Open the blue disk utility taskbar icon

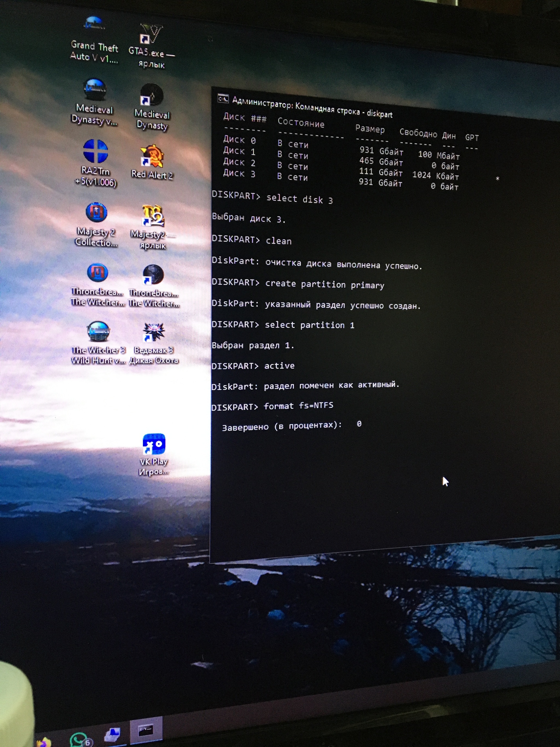pos(112,734)
